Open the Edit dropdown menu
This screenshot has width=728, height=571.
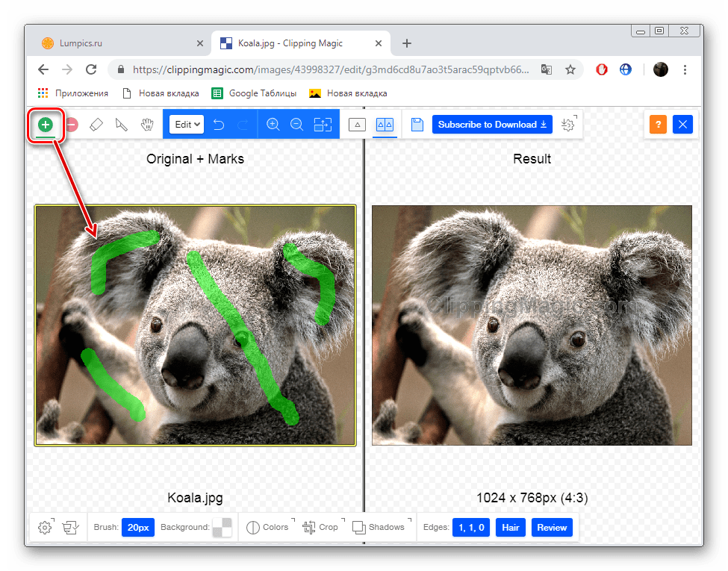[x=187, y=125]
